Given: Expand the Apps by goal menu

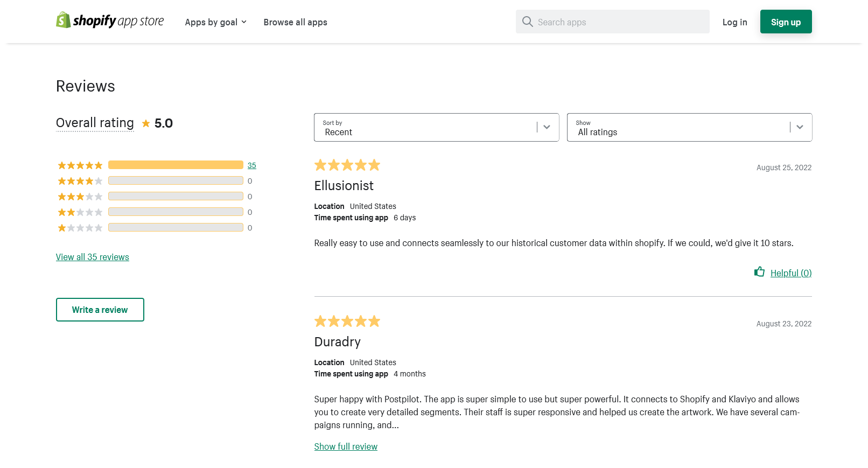Looking at the screenshot, I should [215, 22].
